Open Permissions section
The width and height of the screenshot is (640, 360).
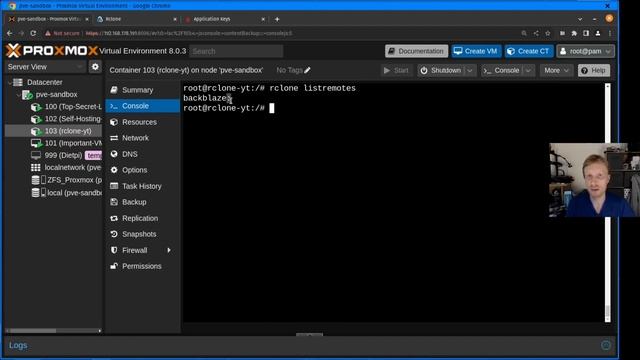[142, 266]
